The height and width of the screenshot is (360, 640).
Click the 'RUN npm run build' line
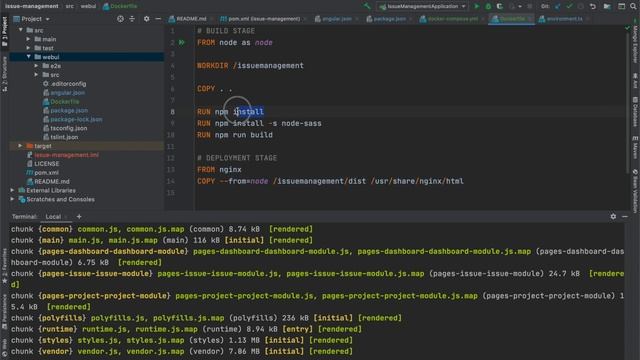[235, 135]
